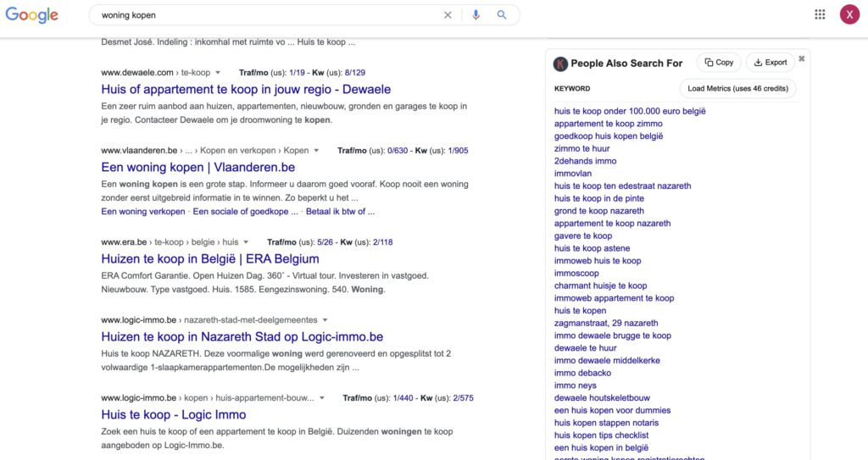Click keyword count 2/575 for logic-immo.be
Screen dimensions: 868x460
[x=463, y=398]
